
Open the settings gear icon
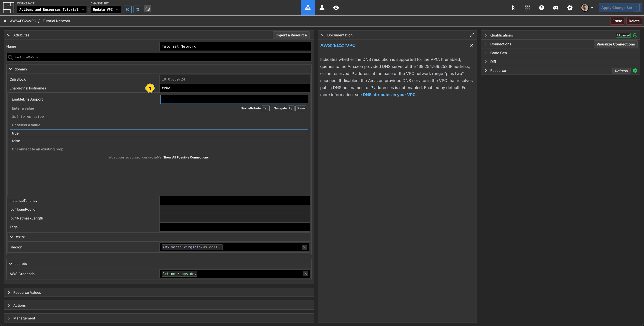[x=570, y=7]
